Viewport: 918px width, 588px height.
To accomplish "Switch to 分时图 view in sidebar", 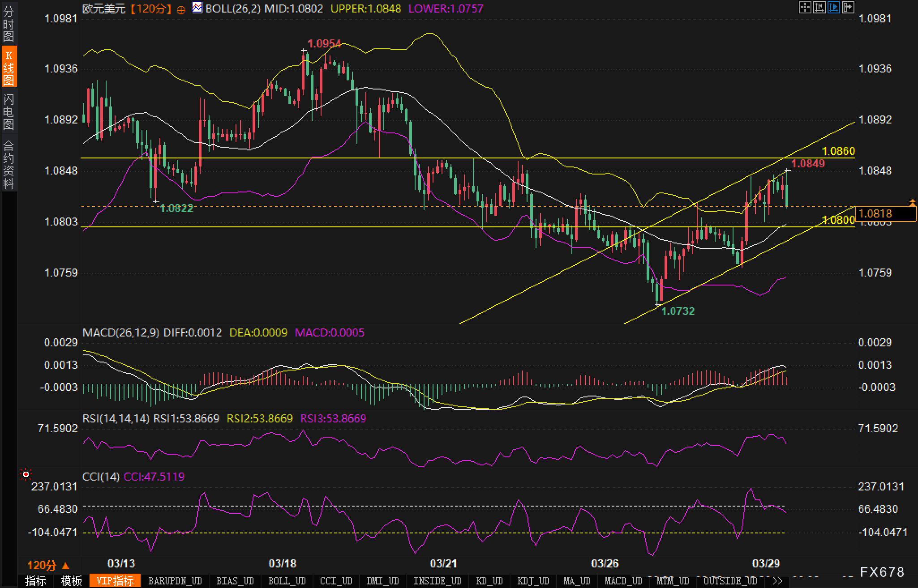I will coord(8,24).
